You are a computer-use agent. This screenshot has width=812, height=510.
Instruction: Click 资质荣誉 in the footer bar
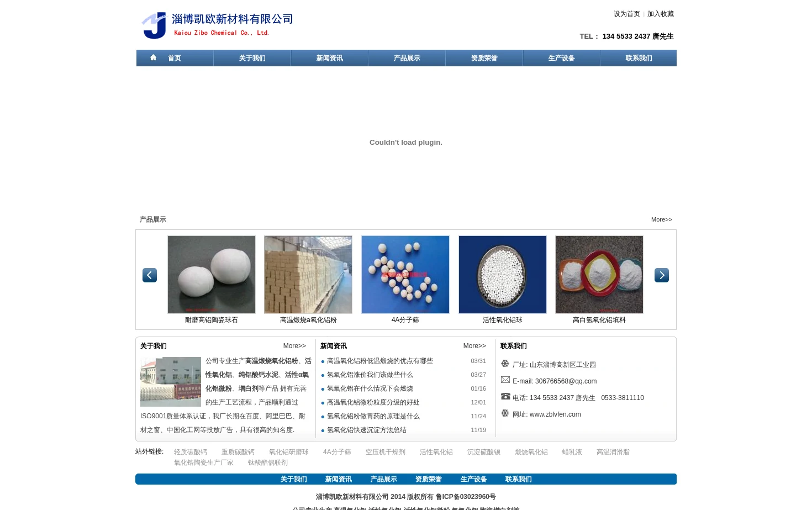click(x=429, y=479)
